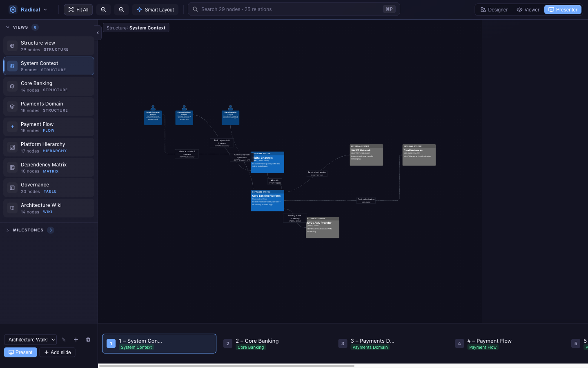The width and height of the screenshot is (588, 368).
Task: Click the System Context layers icon
Action: (x=12, y=66)
